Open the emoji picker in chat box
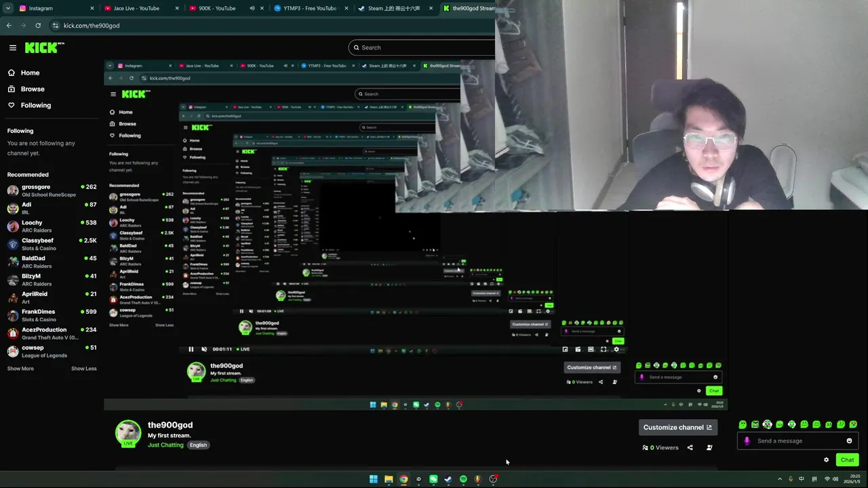Screen dimensions: 868x488 849,441
